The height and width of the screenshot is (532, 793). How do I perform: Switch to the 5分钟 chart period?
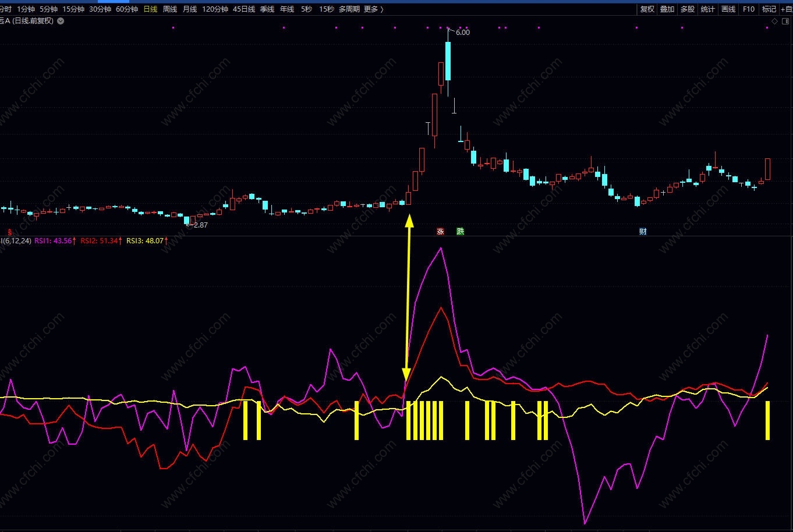pyautogui.click(x=48, y=9)
